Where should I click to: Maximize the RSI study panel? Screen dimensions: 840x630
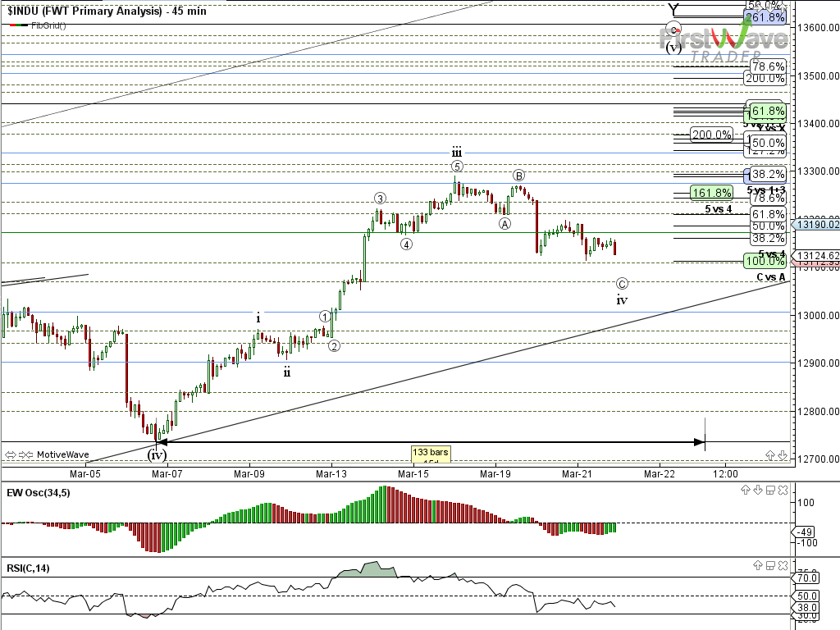click(770, 566)
